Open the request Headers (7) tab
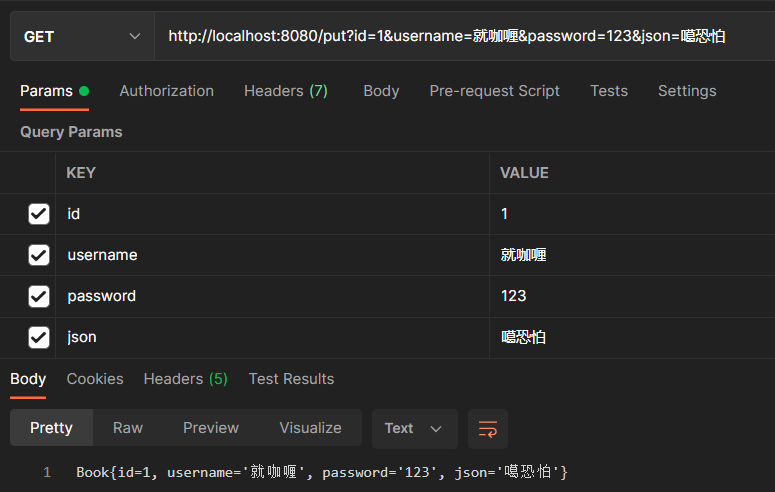 pyautogui.click(x=285, y=91)
